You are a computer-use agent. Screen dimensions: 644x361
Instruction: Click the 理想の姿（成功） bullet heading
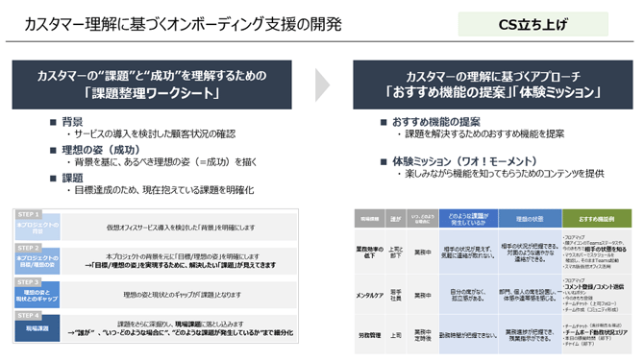tap(101, 150)
